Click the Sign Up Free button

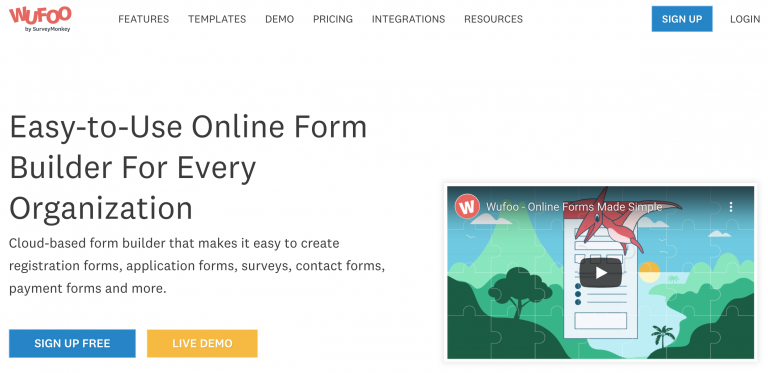72,344
